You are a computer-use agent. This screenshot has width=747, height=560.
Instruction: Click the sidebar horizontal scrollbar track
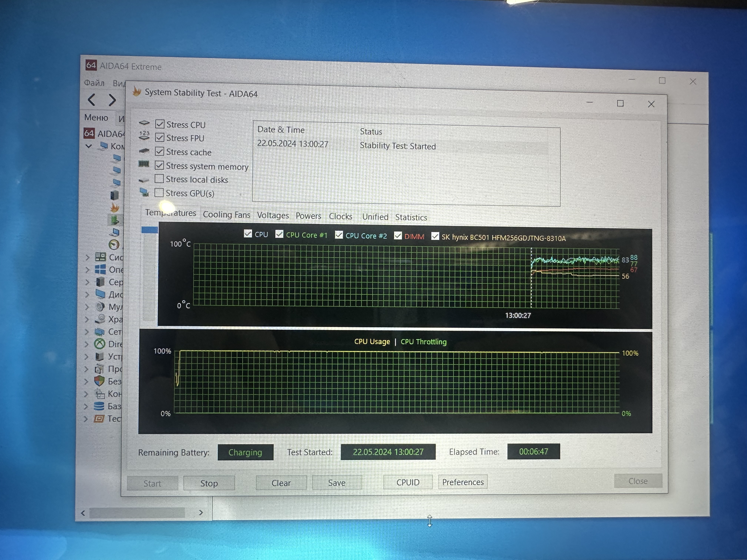pyautogui.click(x=137, y=513)
